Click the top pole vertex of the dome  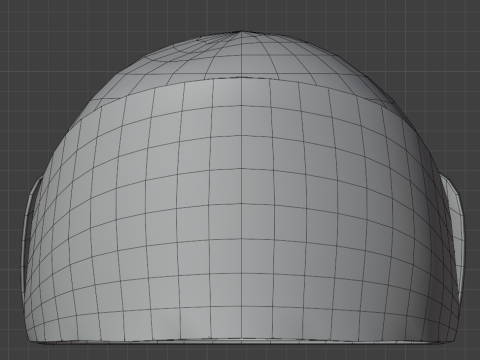coord(242,32)
